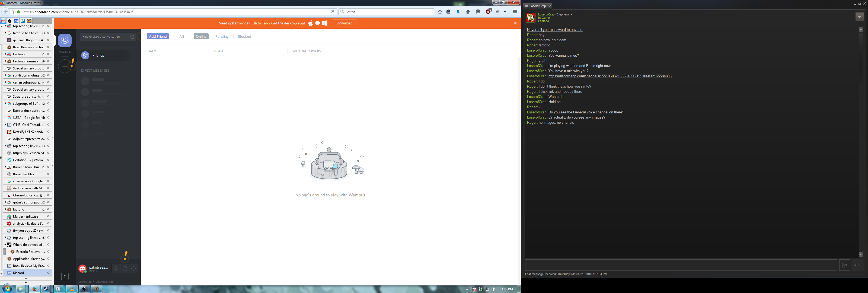Open the Change Log link
This screenshot has height=293, width=868.
point(85,282)
